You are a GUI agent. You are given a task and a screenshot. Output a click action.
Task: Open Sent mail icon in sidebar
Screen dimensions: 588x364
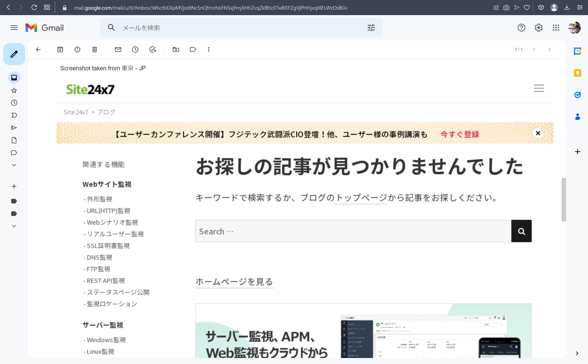(14, 128)
